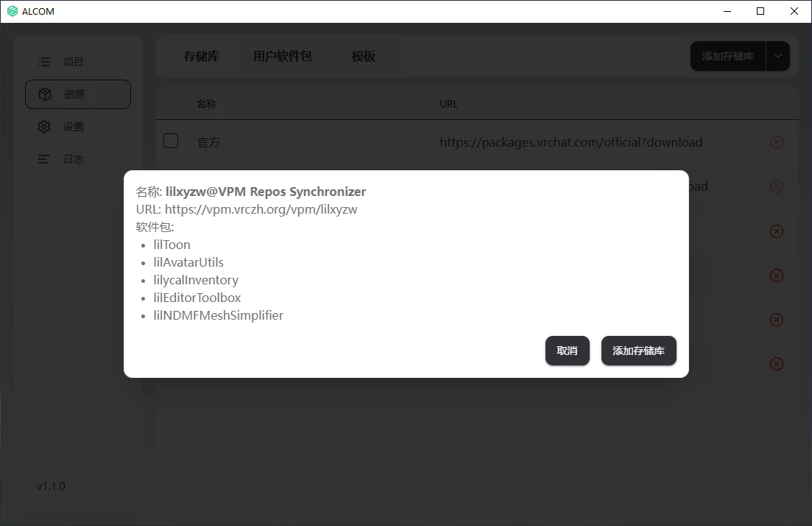Image resolution: width=812 pixels, height=526 pixels.
Task: Click the lilEditorToolbox package entry
Action: [197, 298]
